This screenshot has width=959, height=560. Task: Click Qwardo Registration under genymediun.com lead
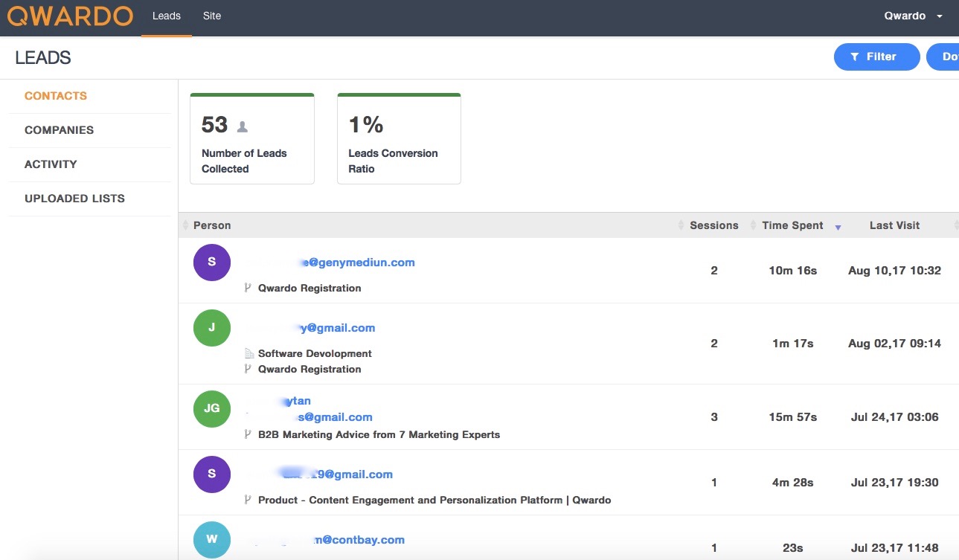[309, 288]
